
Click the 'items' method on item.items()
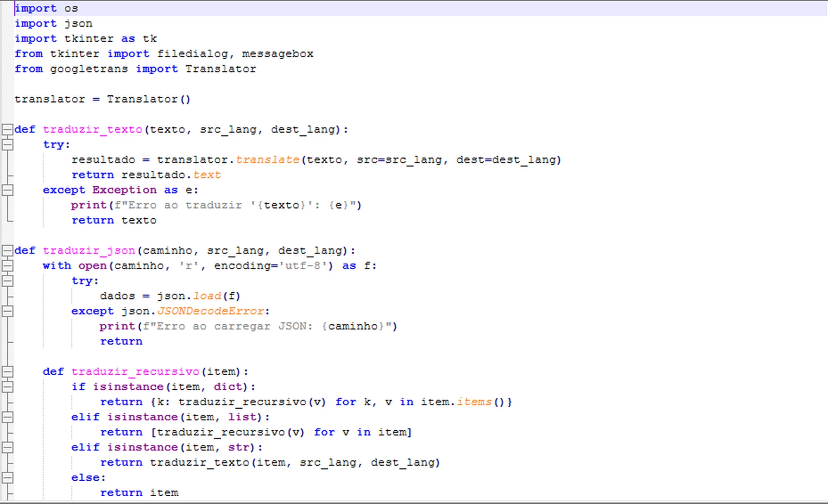pos(474,402)
